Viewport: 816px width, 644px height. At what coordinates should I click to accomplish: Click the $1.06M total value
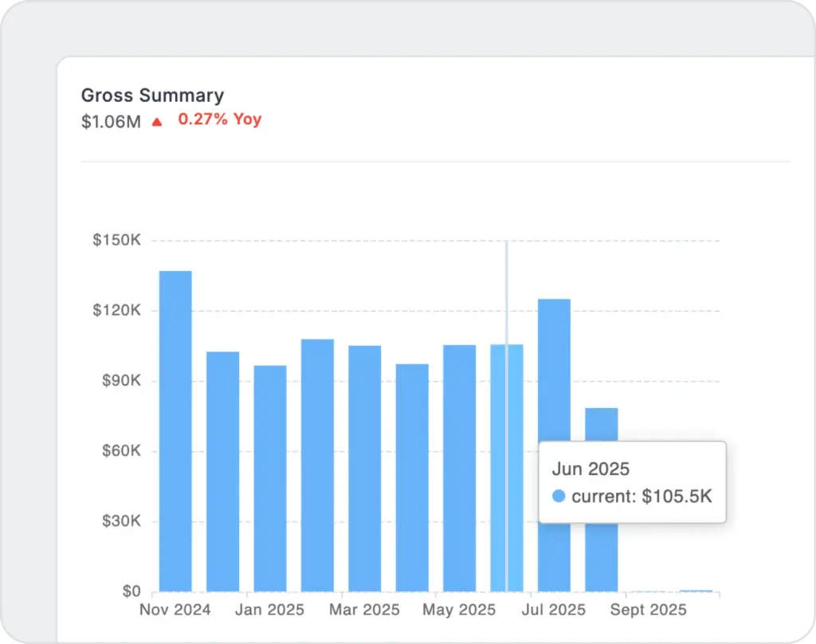pyautogui.click(x=112, y=121)
